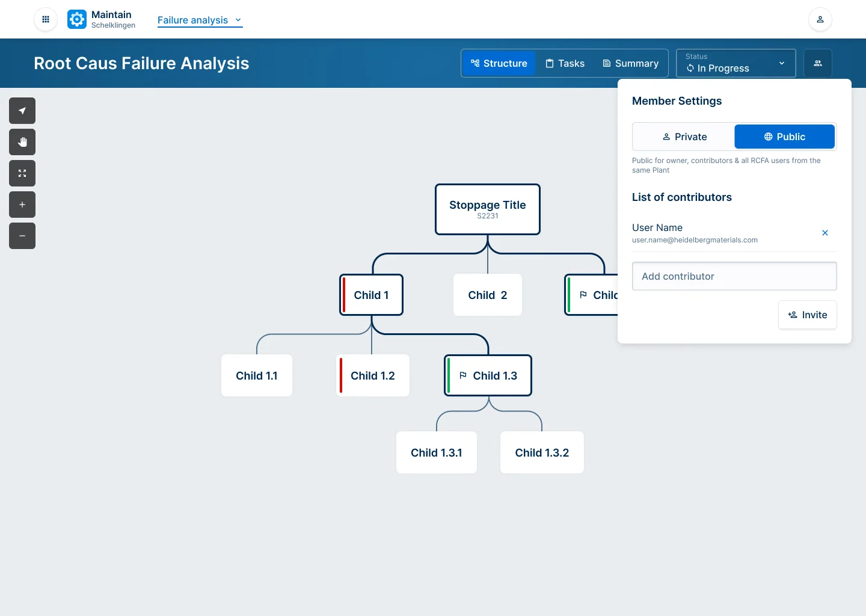The image size is (866, 616).
Task: Zoom out with the minus tool
Action: [x=22, y=236]
